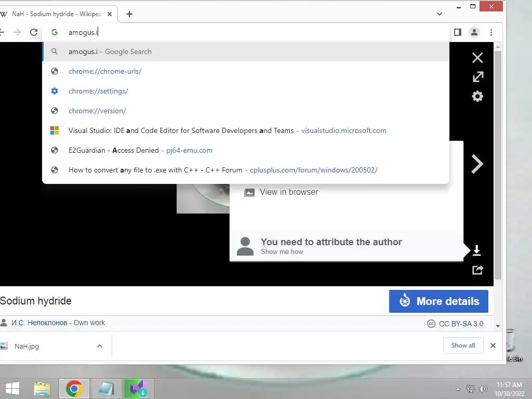
Task: Open Chrome's three-dot menu
Action: tap(491, 32)
